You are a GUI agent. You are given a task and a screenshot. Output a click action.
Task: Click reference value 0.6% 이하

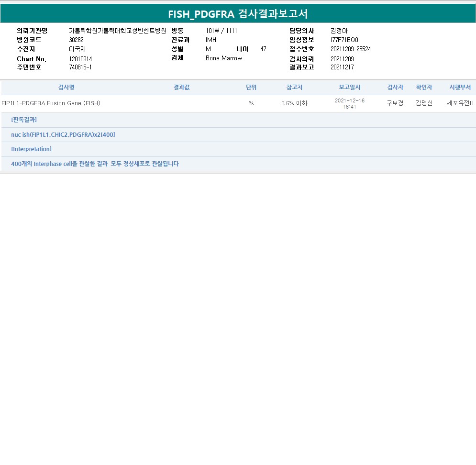click(x=295, y=103)
